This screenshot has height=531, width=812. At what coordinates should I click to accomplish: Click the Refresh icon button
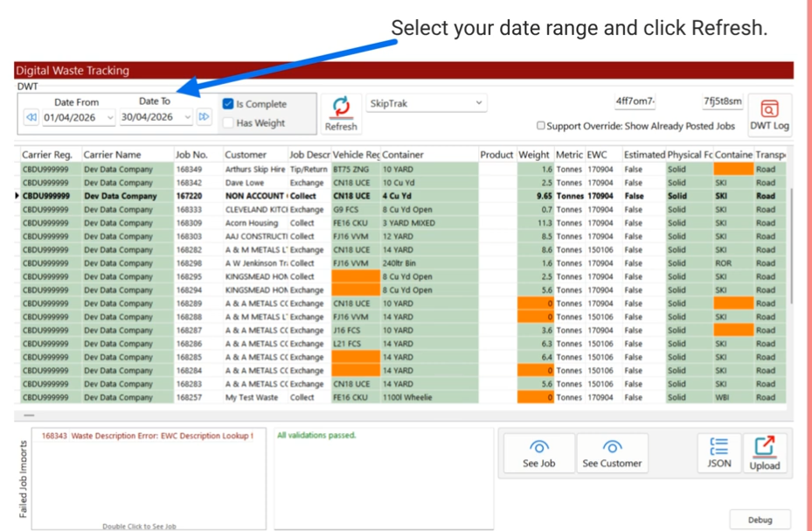coord(341,114)
